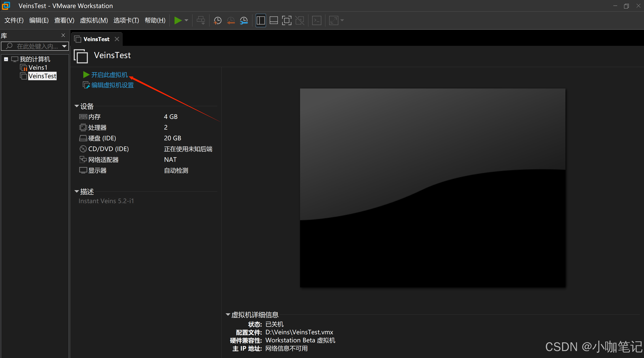Click 开启此虚拟机 link
Image resolution: width=644 pixels, height=358 pixels.
109,75
